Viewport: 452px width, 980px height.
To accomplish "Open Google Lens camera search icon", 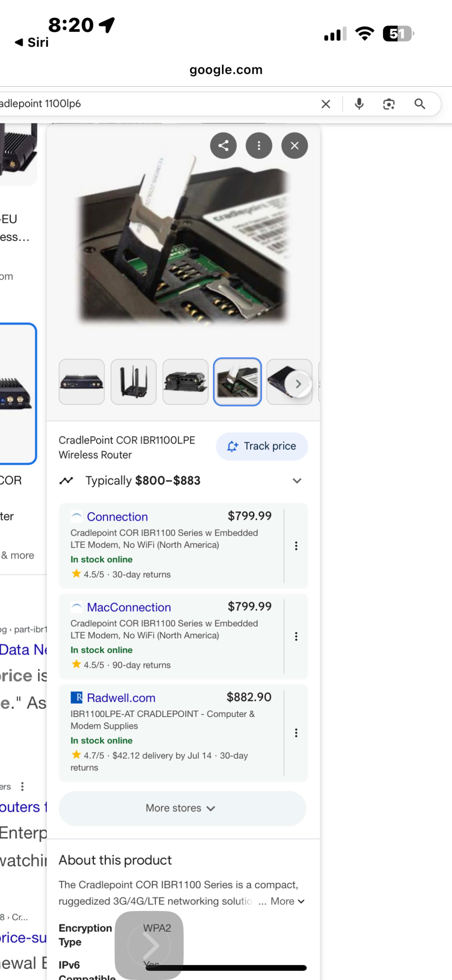I will pyautogui.click(x=388, y=104).
